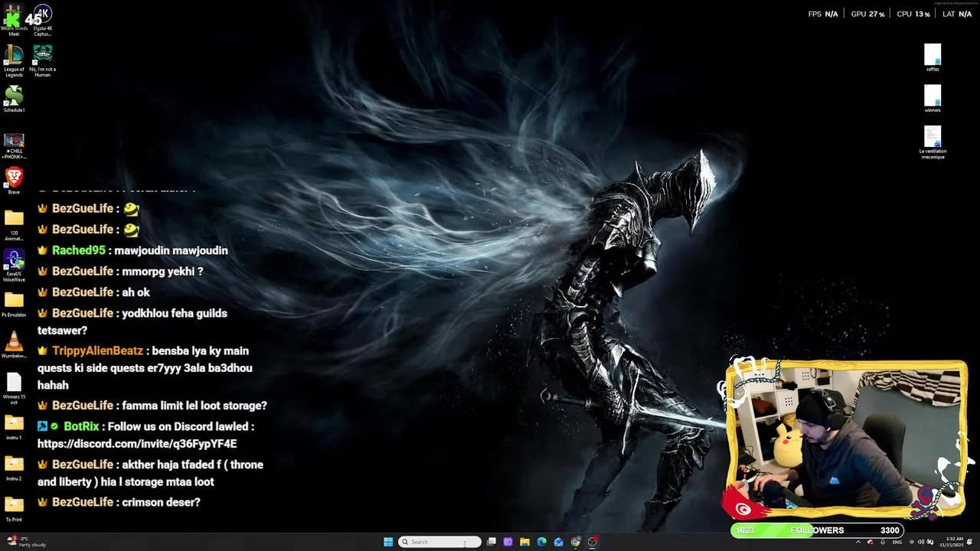Select No, I'm not a Human shortcut
The width and height of the screenshot is (980, 551).
pyautogui.click(x=43, y=61)
